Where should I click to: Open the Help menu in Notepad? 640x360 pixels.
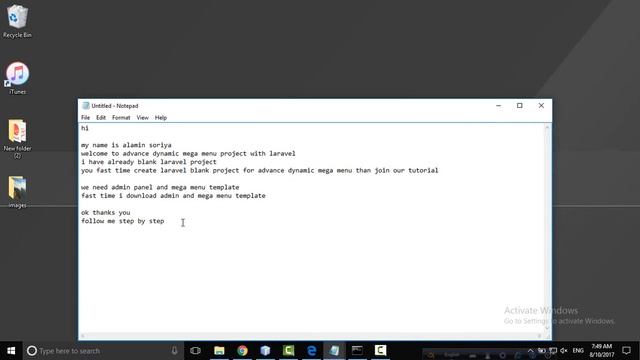[161, 118]
